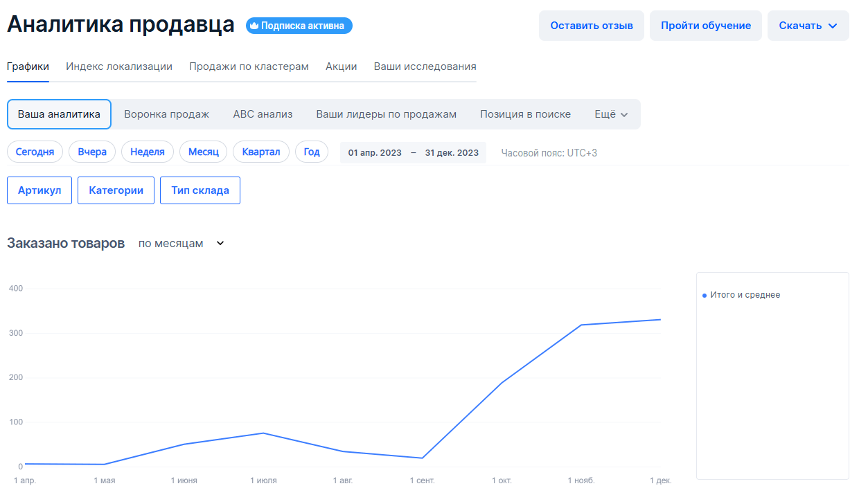Click the chart line peak at 1 дек.

(x=660, y=320)
